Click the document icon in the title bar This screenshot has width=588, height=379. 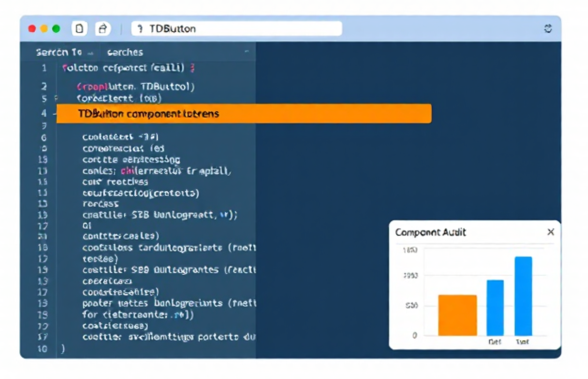tap(80, 29)
